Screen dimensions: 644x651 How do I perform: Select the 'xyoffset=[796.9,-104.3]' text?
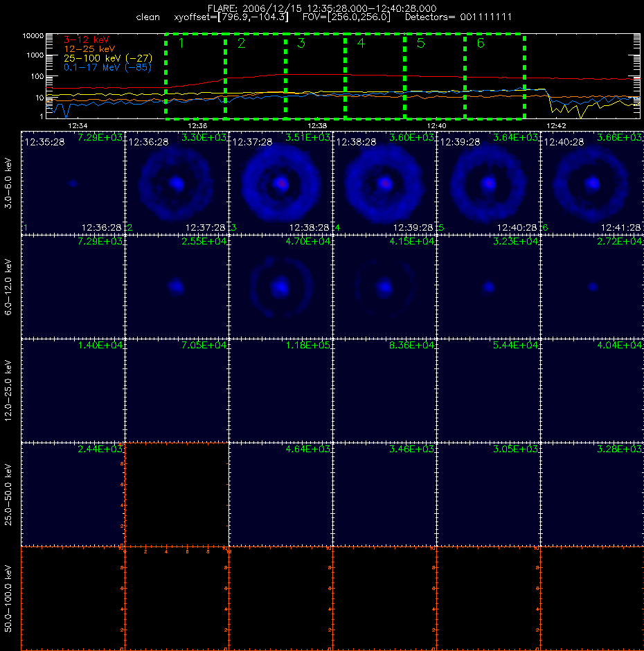231,17
